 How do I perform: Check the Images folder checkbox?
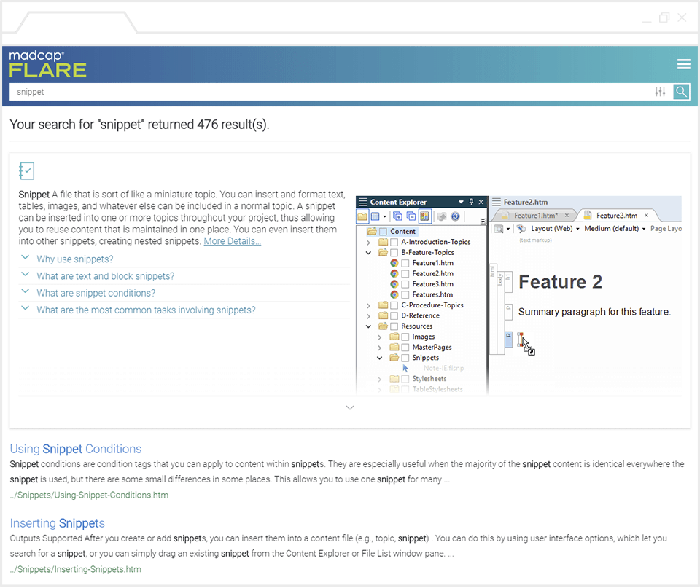(x=405, y=337)
